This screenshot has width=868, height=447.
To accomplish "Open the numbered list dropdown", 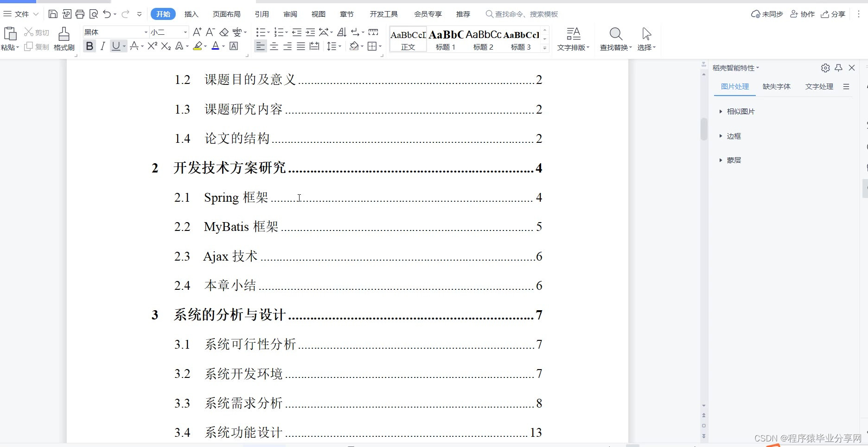I will (x=286, y=32).
